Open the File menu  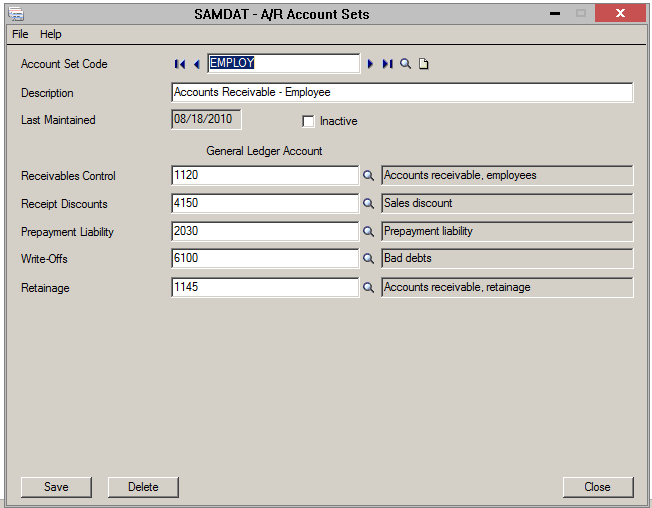click(20, 34)
